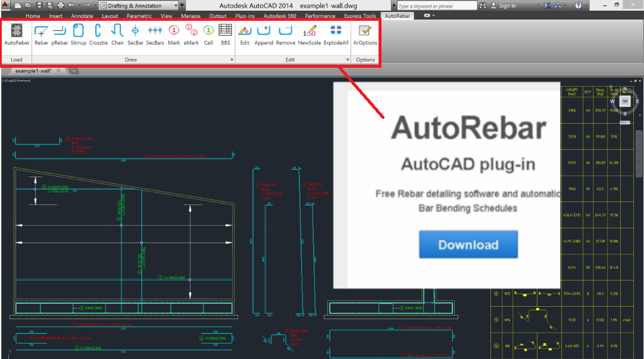
Task: Open the Help dropdown arrow
Action: click(x=586, y=6)
